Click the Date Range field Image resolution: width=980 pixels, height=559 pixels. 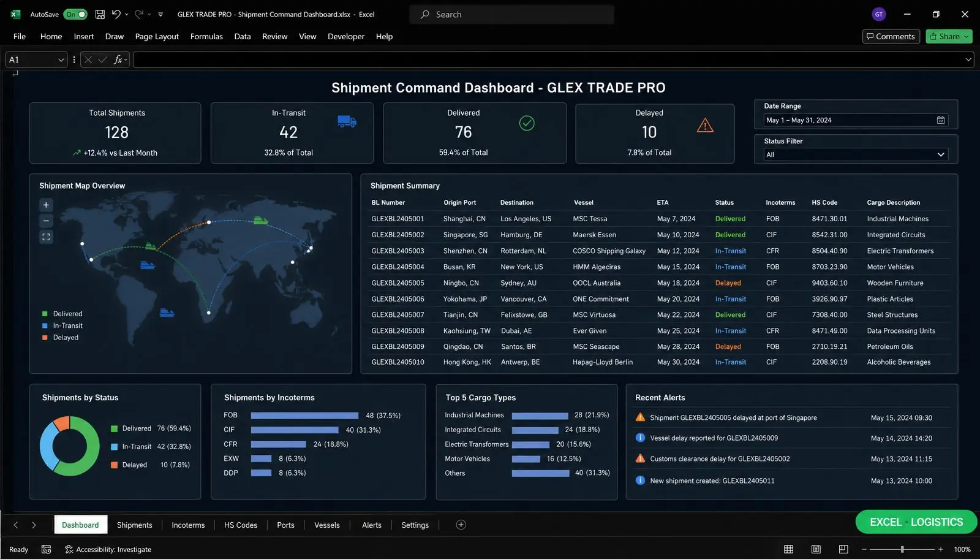[856, 120]
